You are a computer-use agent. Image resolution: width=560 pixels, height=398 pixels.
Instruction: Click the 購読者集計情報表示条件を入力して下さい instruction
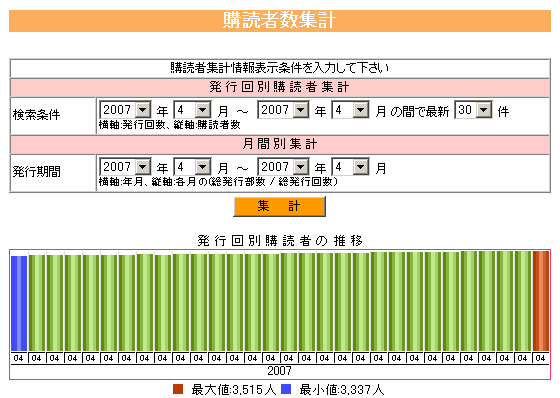[280, 68]
